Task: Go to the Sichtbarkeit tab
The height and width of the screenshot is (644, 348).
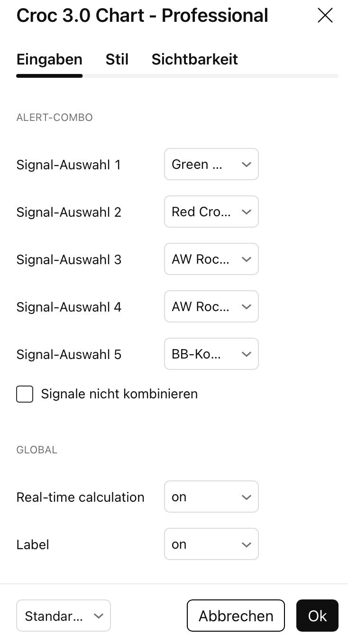Action: click(194, 60)
